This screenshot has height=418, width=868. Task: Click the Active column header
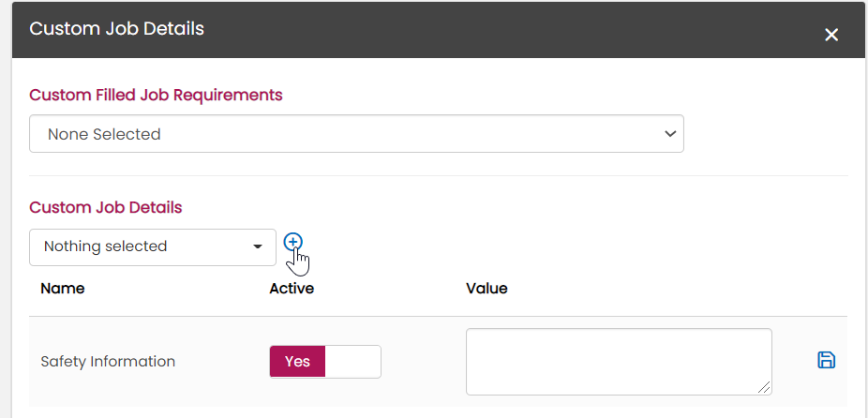tap(292, 289)
